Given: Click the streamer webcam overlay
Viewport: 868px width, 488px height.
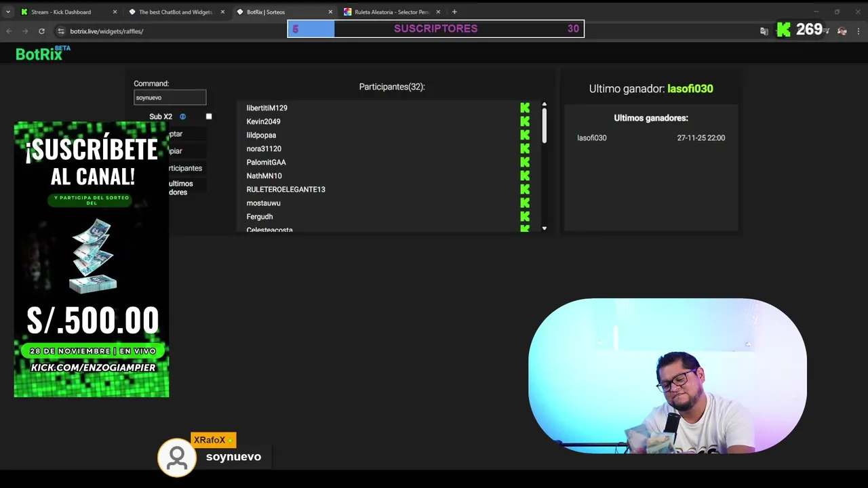Looking at the screenshot, I should click(667, 376).
